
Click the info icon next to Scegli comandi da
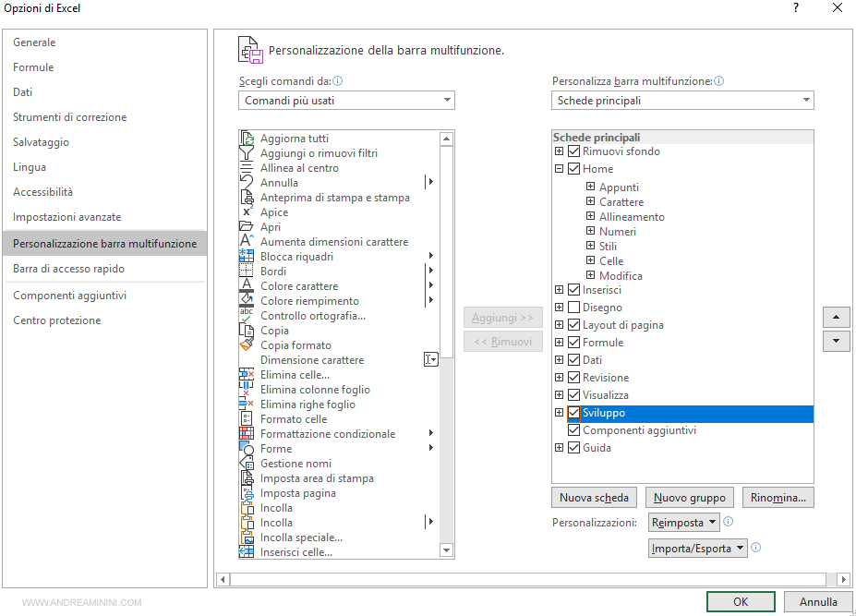click(x=338, y=81)
